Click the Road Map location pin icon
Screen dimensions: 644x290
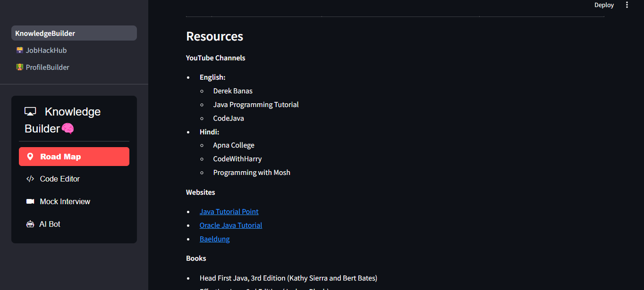[x=30, y=157]
